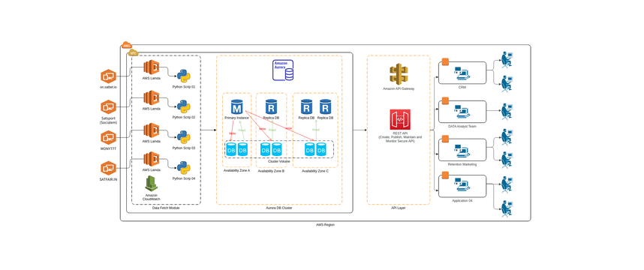This screenshot has height=270, width=644.
Task: Click the 'Python Scrip 01' label
Action: coord(184,87)
